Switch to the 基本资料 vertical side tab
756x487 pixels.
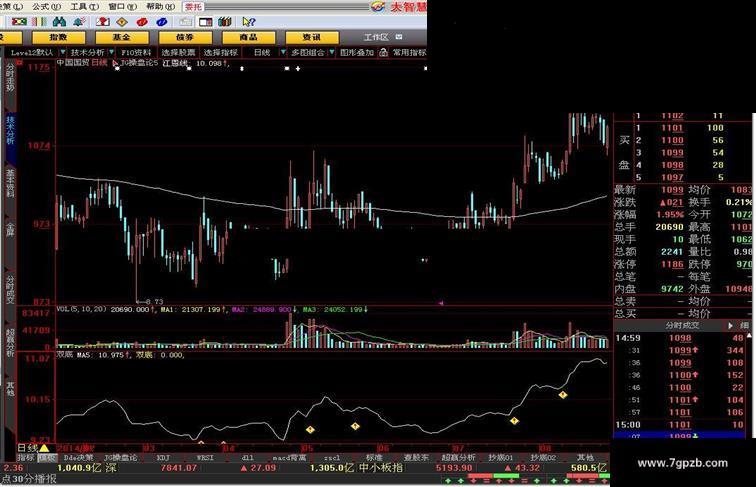pyautogui.click(x=10, y=183)
